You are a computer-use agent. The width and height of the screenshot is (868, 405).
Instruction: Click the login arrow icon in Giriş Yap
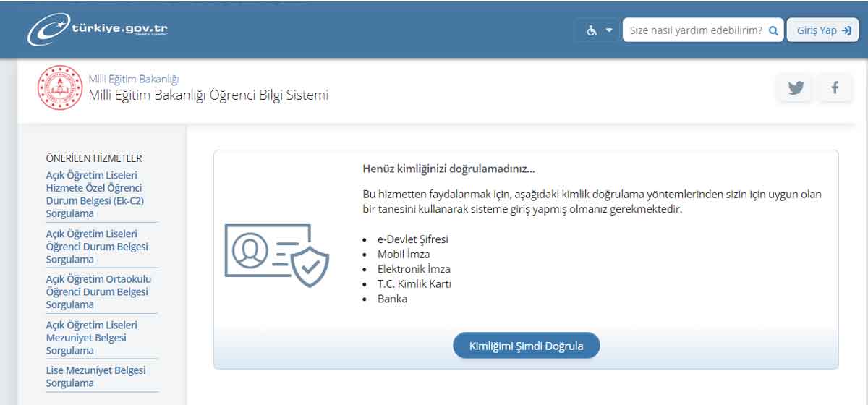(846, 30)
